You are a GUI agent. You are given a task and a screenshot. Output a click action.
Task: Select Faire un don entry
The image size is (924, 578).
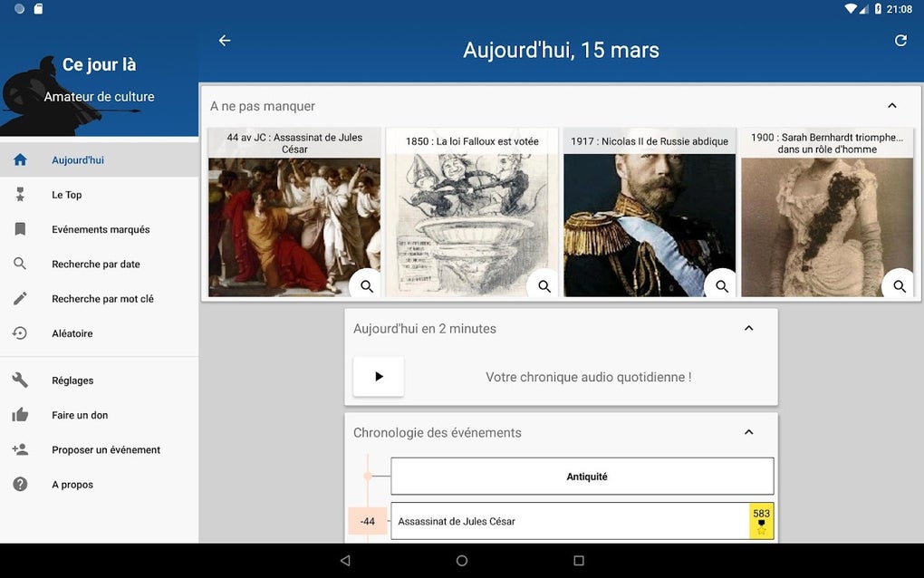coord(99,415)
